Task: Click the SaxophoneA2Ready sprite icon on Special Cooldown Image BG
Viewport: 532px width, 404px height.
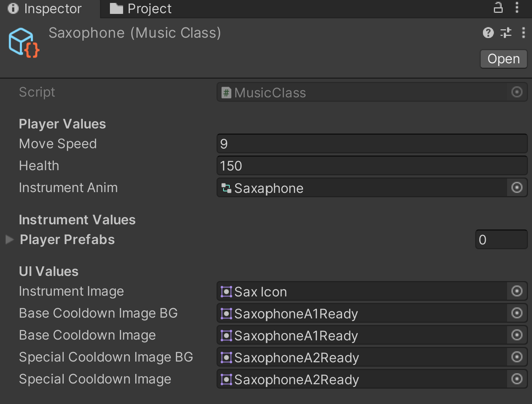Action: [x=226, y=358]
